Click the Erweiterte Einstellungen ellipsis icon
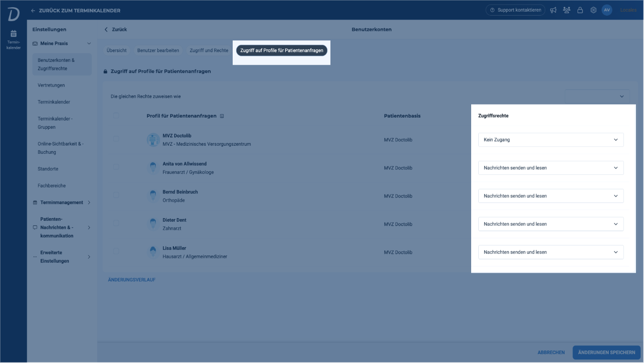The width and height of the screenshot is (644, 363). (35, 257)
